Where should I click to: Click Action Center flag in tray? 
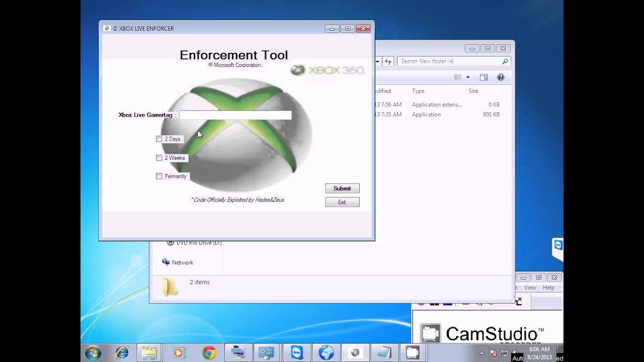pyautogui.click(x=494, y=353)
